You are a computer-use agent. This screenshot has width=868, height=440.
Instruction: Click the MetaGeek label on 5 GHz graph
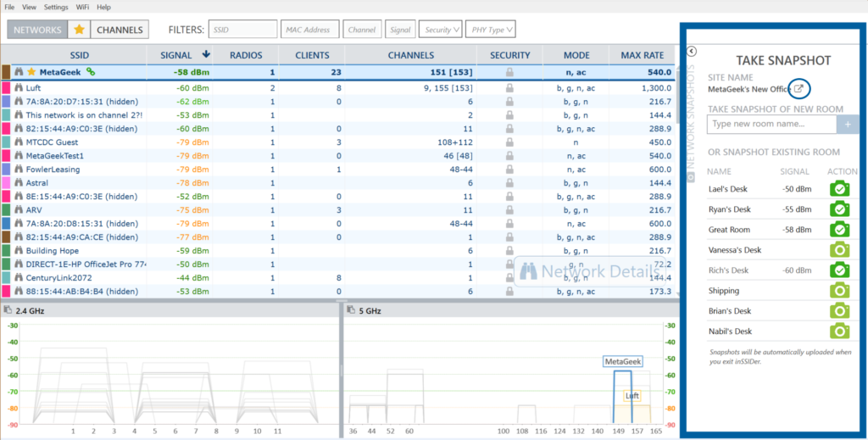623,361
